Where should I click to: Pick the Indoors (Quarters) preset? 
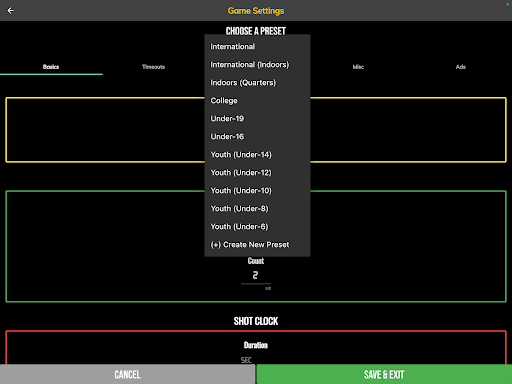(257, 83)
